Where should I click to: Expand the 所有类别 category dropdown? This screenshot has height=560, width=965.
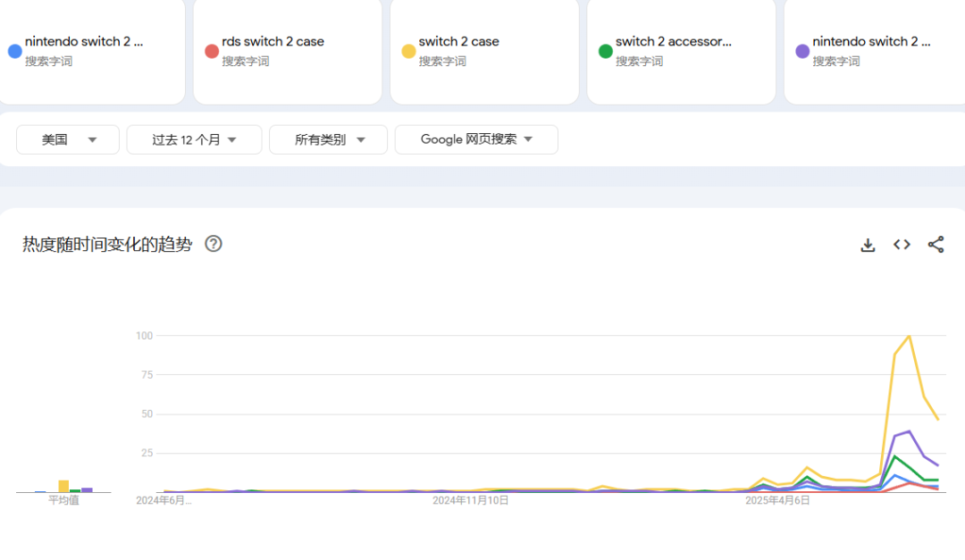tap(328, 139)
